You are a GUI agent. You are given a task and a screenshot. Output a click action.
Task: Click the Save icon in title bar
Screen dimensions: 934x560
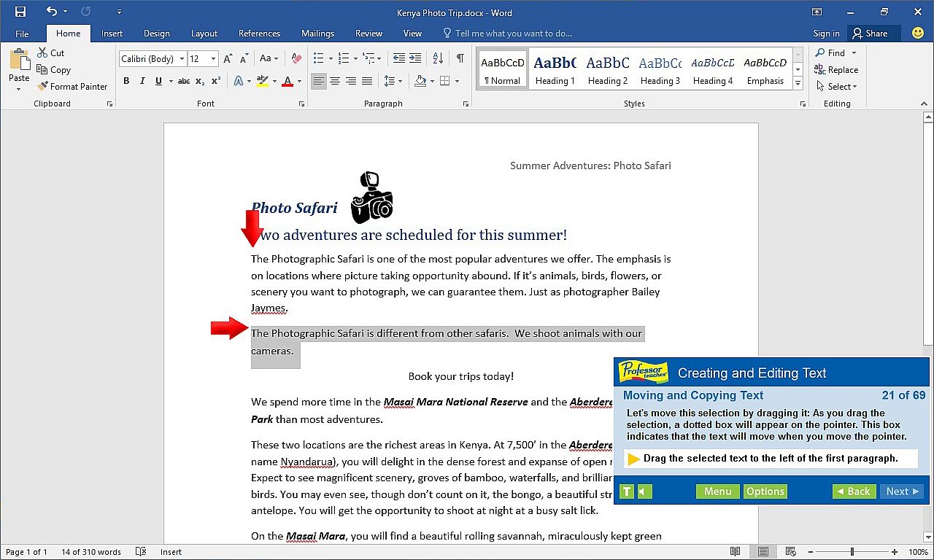(x=20, y=12)
